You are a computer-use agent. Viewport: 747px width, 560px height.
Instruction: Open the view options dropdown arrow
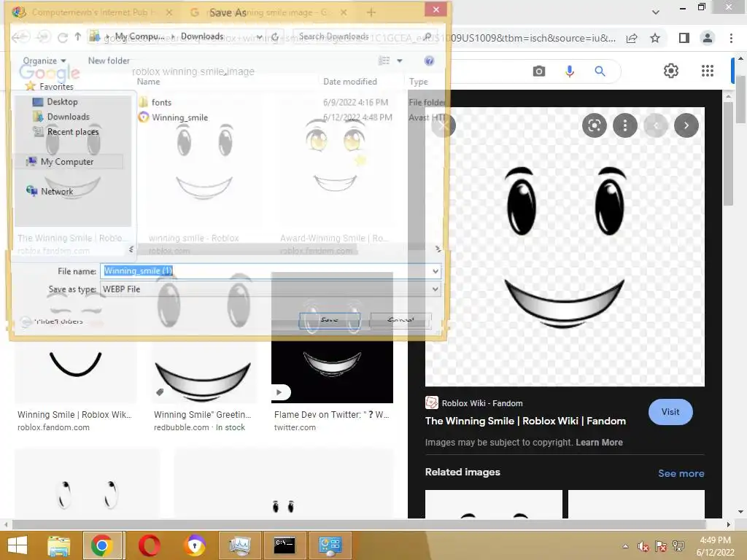click(400, 61)
